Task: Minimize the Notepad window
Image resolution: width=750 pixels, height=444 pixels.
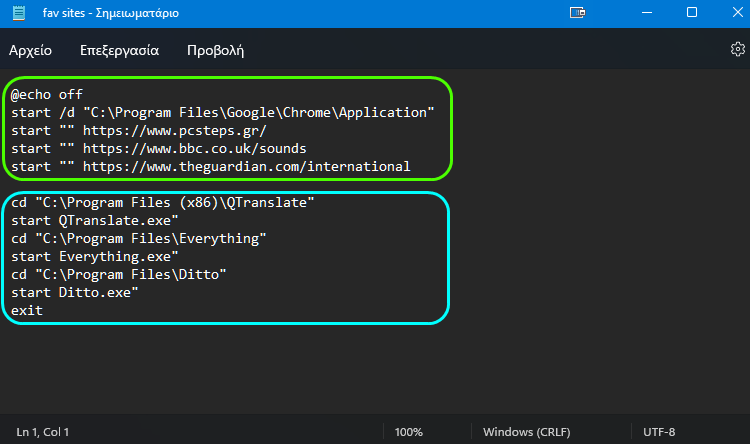Action: (647, 12)
